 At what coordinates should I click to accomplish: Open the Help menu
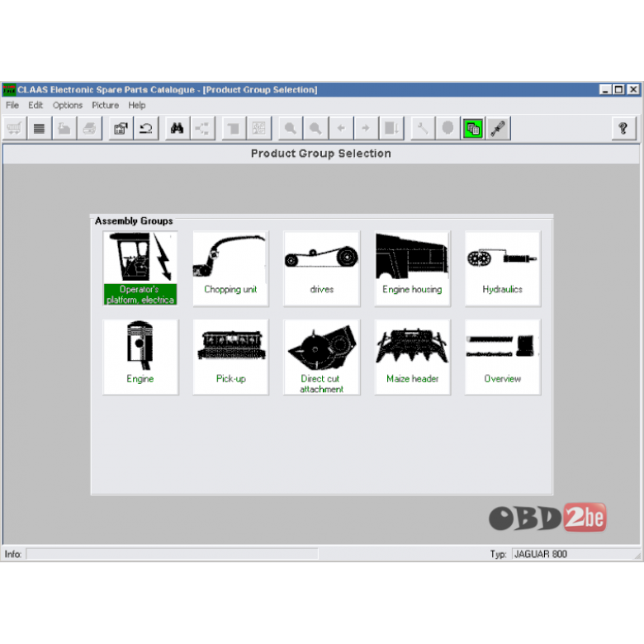click(x=137, y=106)
